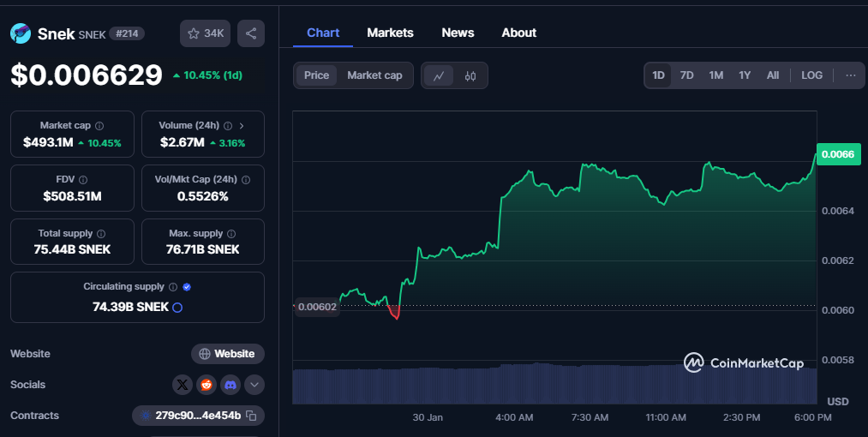Toggle the chart to Market cap
This screenshot has width=868, height=437.
[374, 75]
